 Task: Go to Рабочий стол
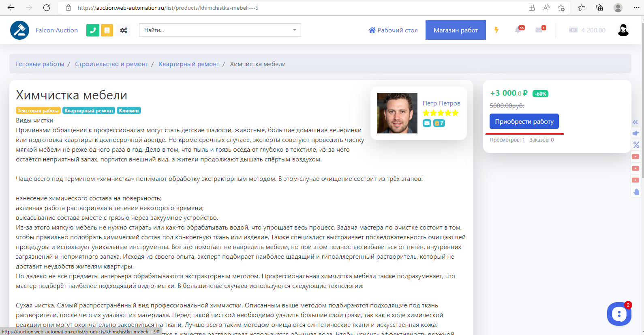(x=393, y=30)
